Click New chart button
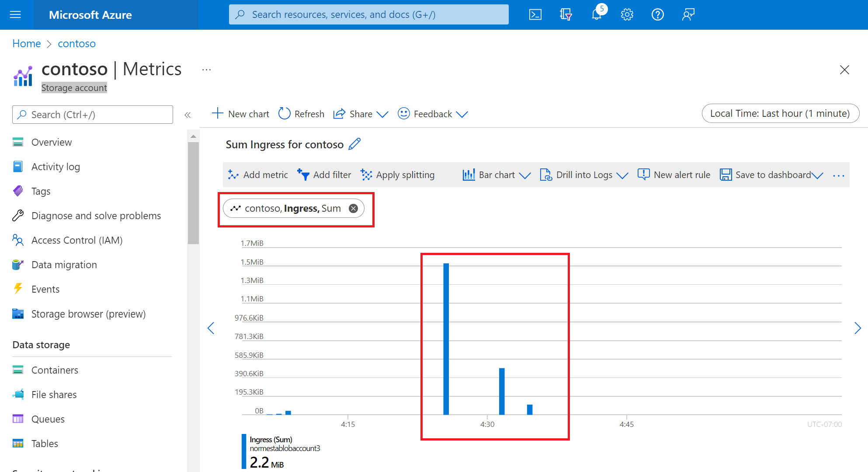The height and width of the screenshot is (472, 868). 240,114
